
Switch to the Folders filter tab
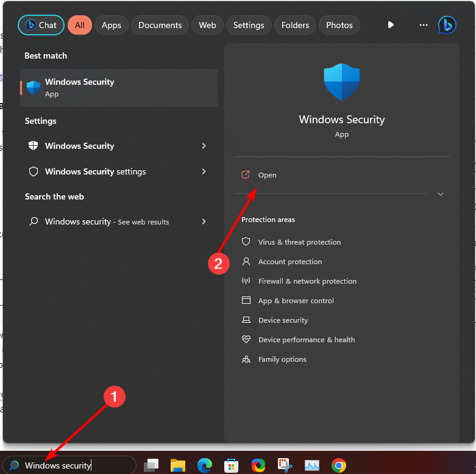click(295, 25)
